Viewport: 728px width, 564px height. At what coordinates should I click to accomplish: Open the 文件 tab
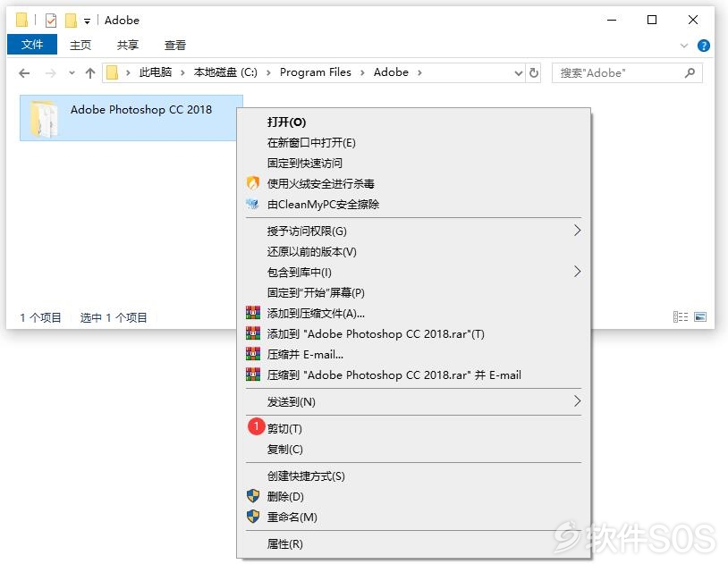32,45
